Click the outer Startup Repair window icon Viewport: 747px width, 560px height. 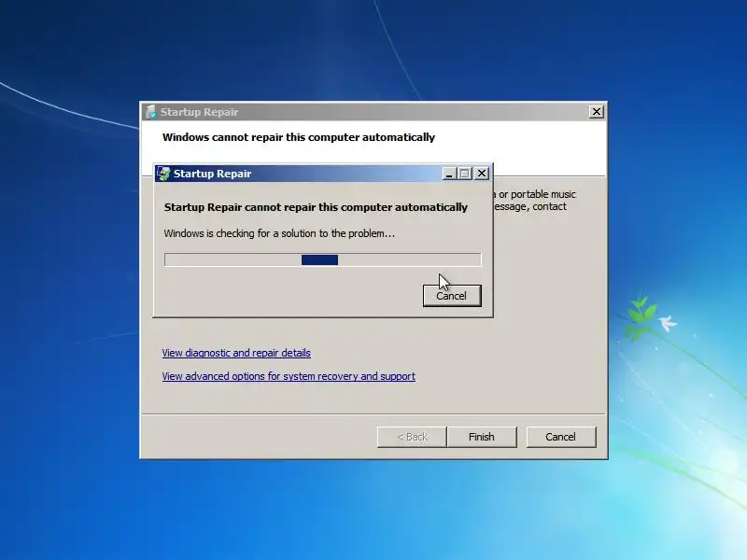click(x=150, y=112)
